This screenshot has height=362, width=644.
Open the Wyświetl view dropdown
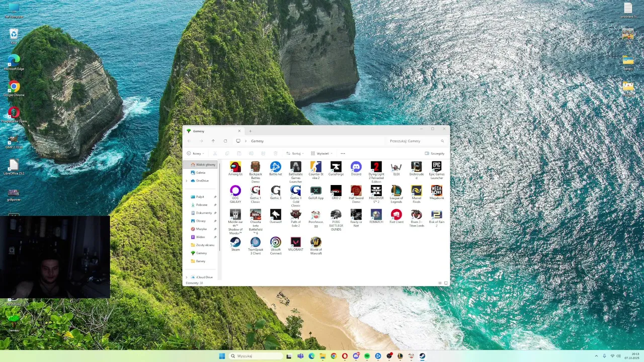[x=321, y=153]
